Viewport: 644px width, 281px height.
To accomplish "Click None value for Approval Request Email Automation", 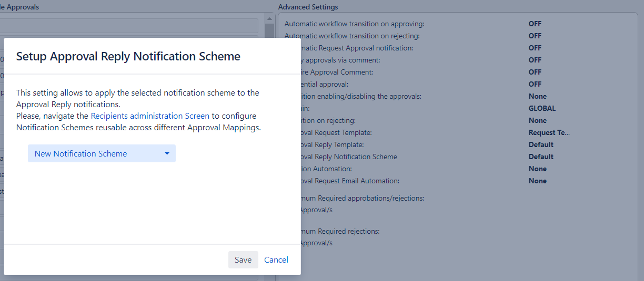I will (x=537, y=181).
